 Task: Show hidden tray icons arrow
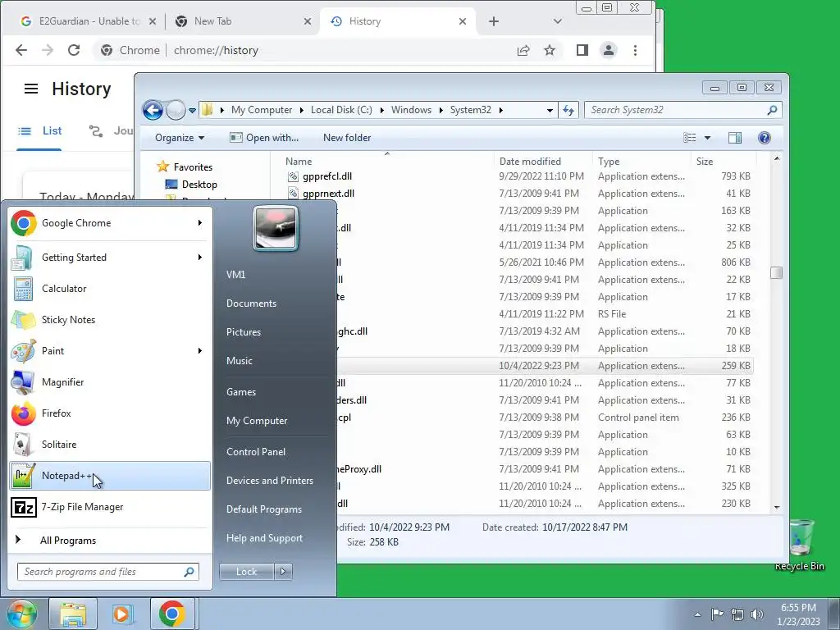coord(697,614)
